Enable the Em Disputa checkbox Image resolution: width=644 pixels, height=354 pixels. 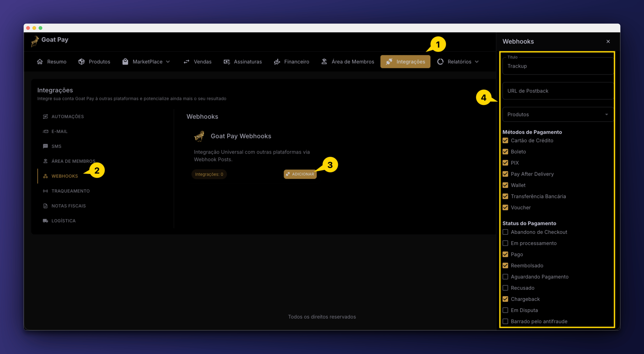coord(505,310)
